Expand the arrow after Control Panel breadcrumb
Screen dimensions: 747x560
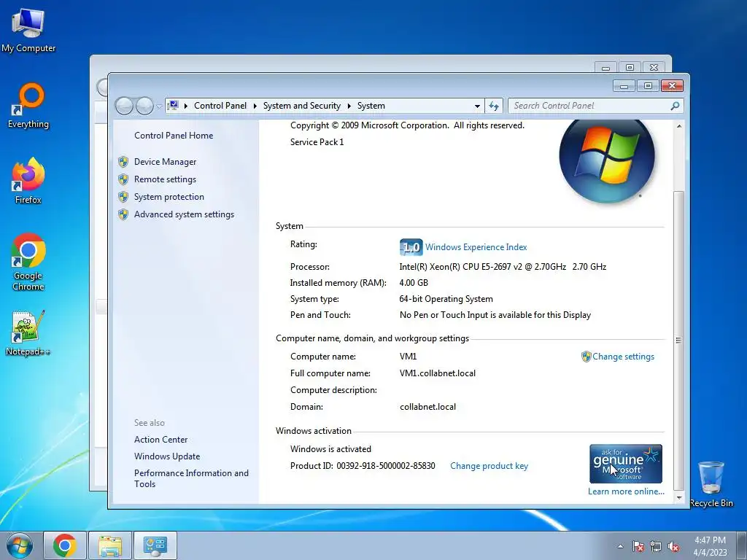(x=255, y=106)
